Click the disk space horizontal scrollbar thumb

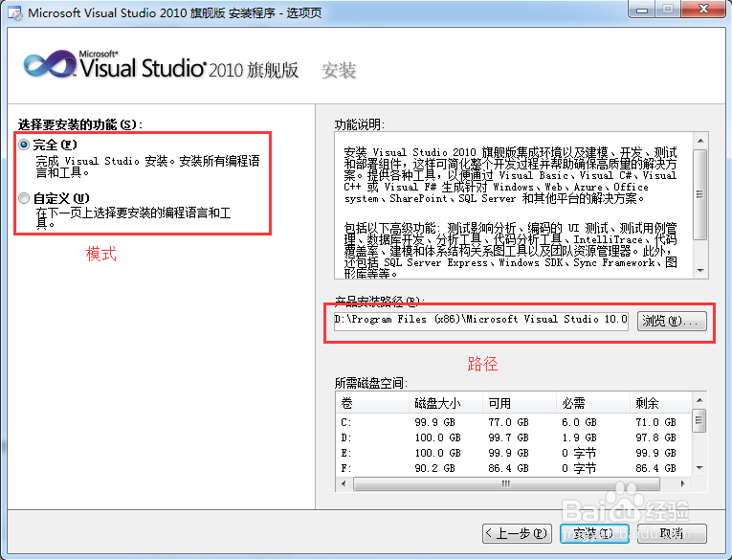click(506, 483)
